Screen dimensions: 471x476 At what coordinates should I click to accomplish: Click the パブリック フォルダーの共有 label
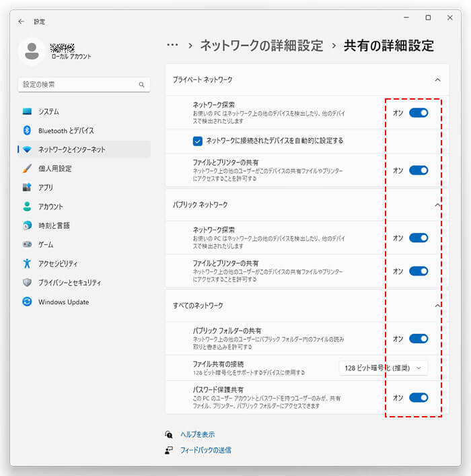point(227,331)
